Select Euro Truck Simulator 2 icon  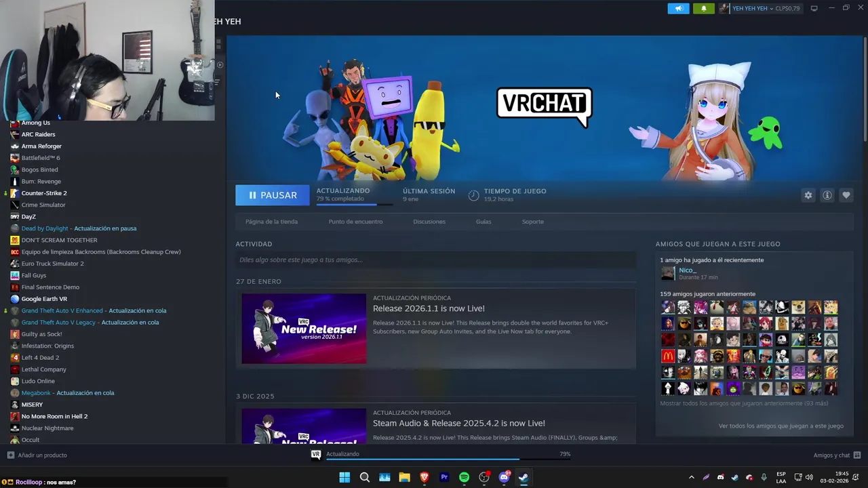tap(15, 264)
